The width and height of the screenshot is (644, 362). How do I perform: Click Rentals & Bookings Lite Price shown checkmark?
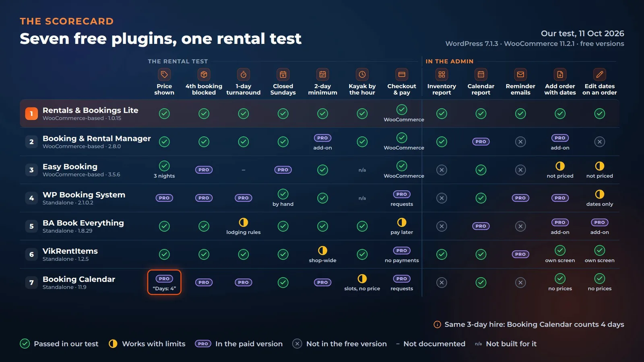164,113
